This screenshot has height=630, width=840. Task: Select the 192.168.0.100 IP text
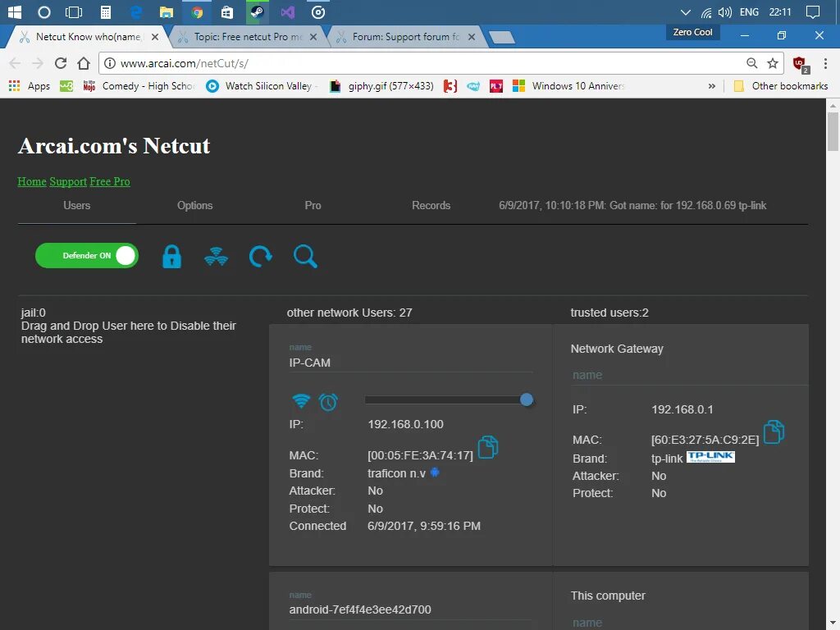[x=405, y=424]
